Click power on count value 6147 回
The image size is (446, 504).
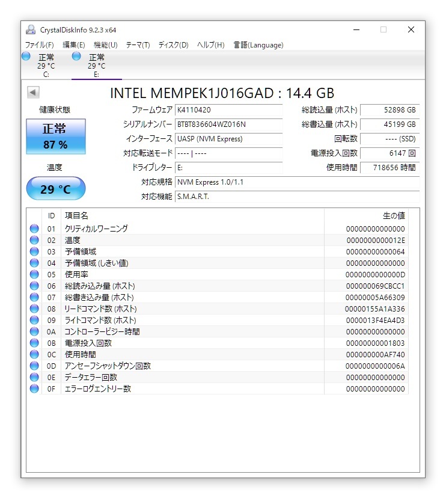point(389,153)
